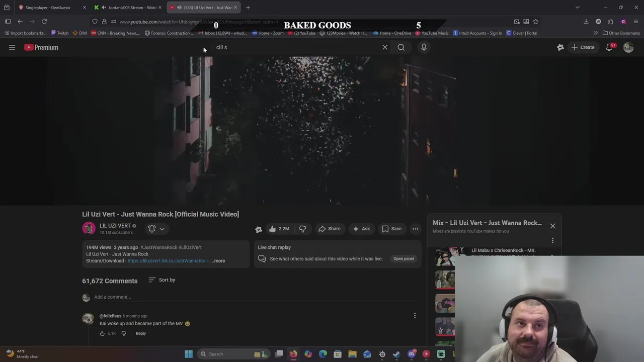
Task: Show more bookmarks chevron
Action: [x=595, y=33]
